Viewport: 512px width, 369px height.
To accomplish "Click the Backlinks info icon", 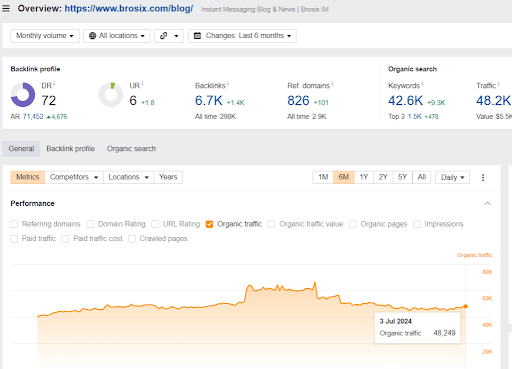I will 228,84.
